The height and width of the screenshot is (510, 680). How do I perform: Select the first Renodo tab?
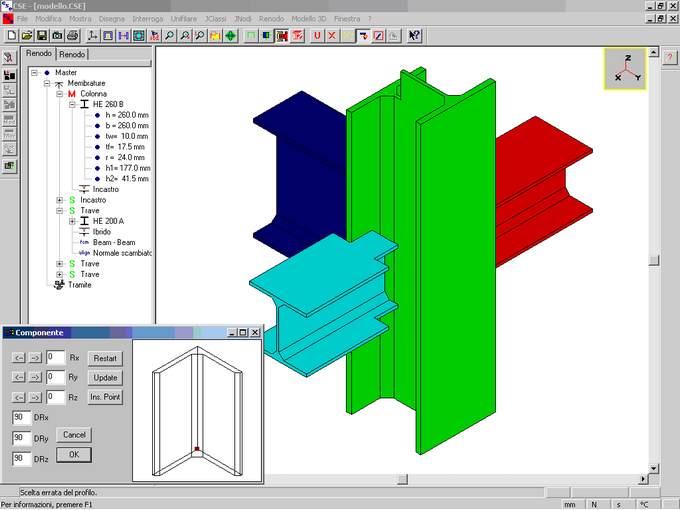(x=39, y=53)
